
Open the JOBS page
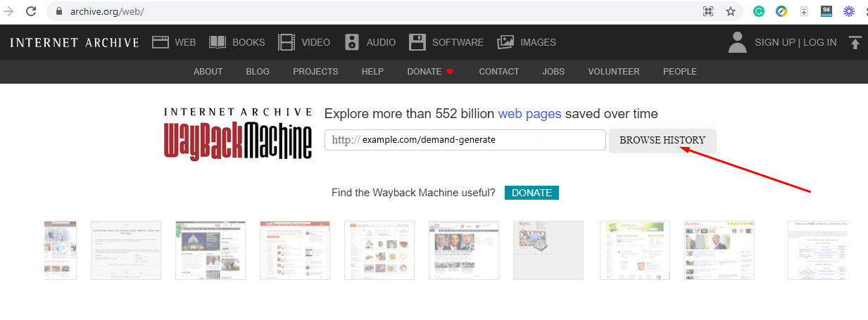click(x=554, y=72)
